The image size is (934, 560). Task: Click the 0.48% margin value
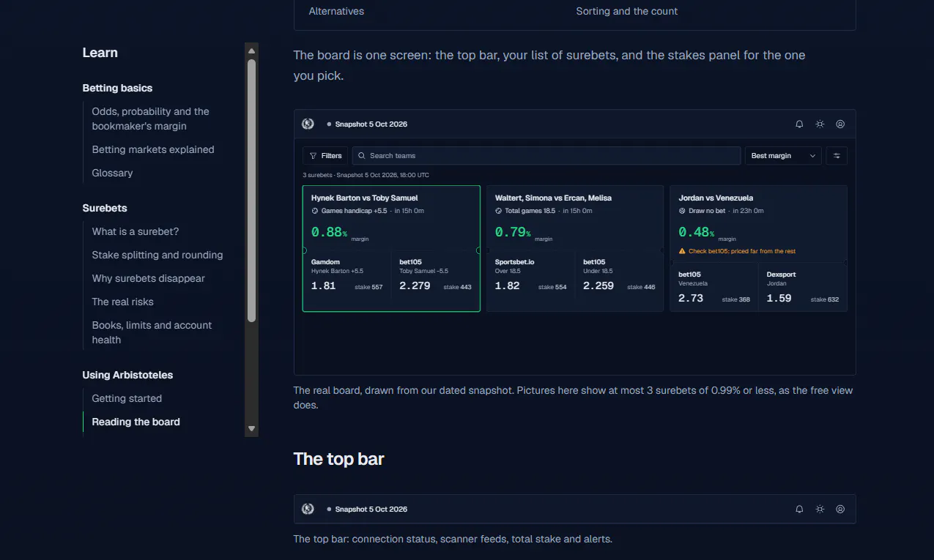point(696,232)
